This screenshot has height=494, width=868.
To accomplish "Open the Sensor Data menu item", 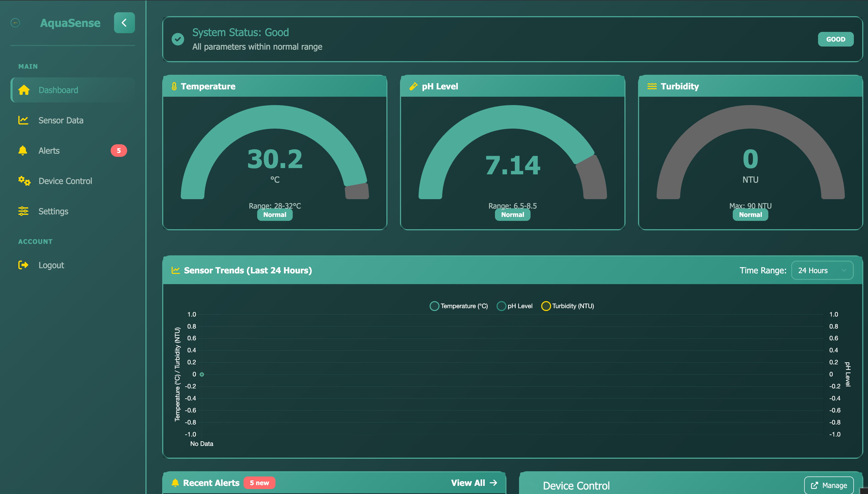I will (x=61, y=120).
